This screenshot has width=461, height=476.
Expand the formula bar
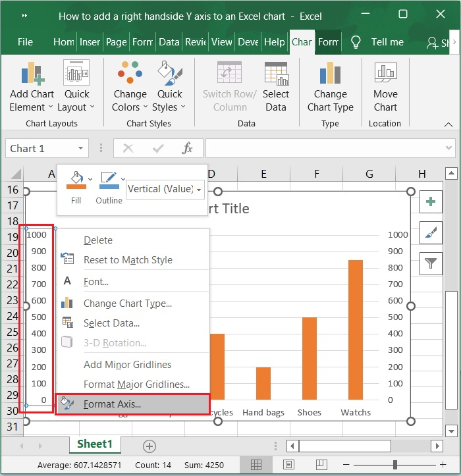[x=448, y=148]
